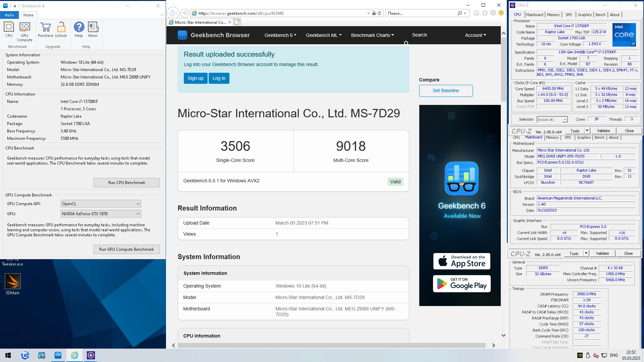
Task: Close the Micro-Star International browser tab
Action: pos(230,22)
